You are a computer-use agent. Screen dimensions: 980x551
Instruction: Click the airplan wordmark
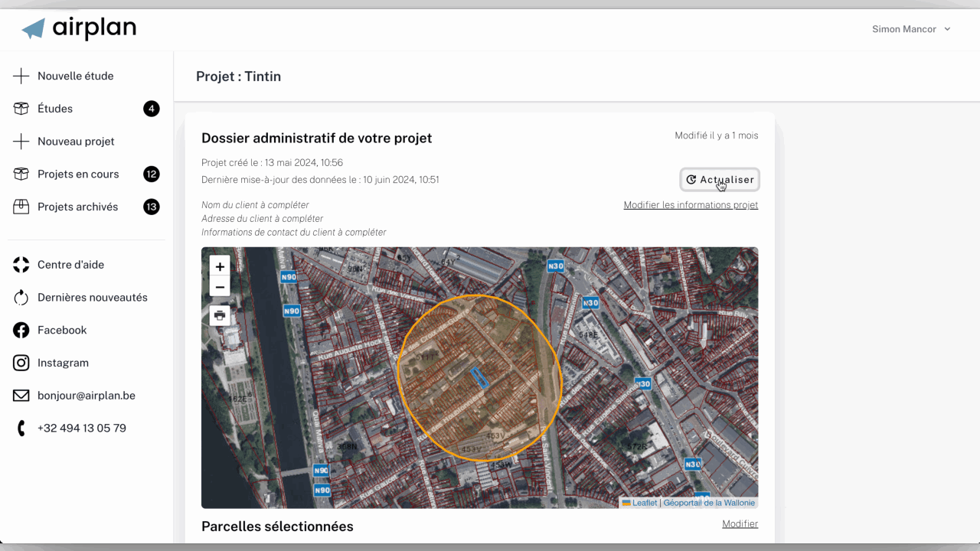click(94, 29)
